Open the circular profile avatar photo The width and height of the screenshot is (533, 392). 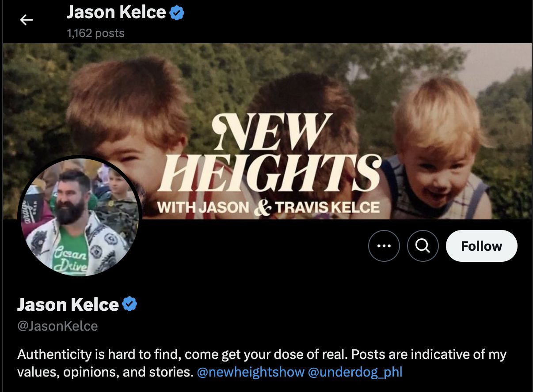80,216
